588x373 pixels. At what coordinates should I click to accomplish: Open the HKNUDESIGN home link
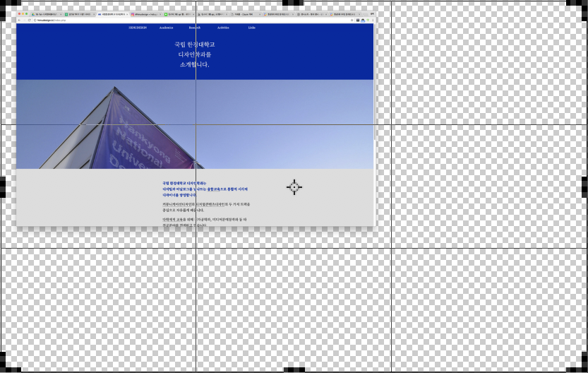tap(138, 28)
